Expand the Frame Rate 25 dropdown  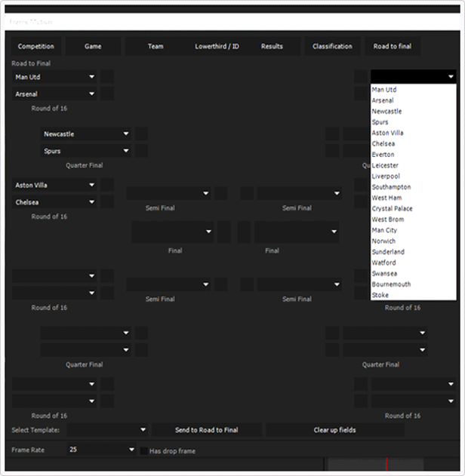(x=101, y=450)
